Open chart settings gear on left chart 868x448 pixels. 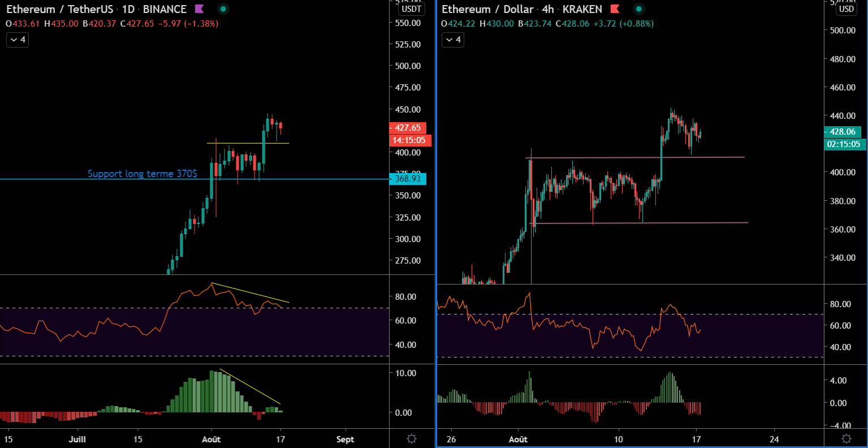412,439
